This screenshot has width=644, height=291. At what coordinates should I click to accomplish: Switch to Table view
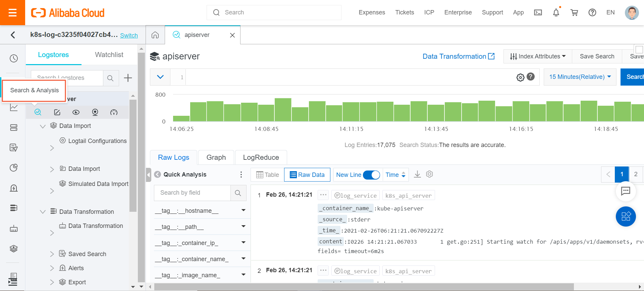pyautogui.click(x=267, y=175)
